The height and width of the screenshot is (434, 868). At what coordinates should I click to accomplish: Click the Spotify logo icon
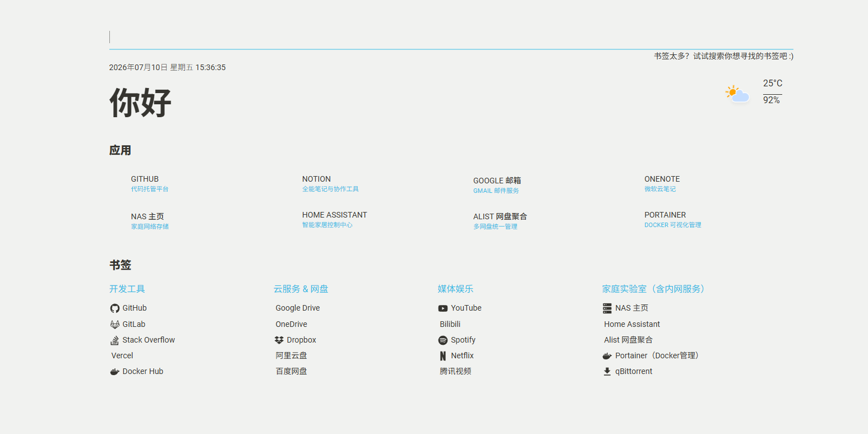443,340
